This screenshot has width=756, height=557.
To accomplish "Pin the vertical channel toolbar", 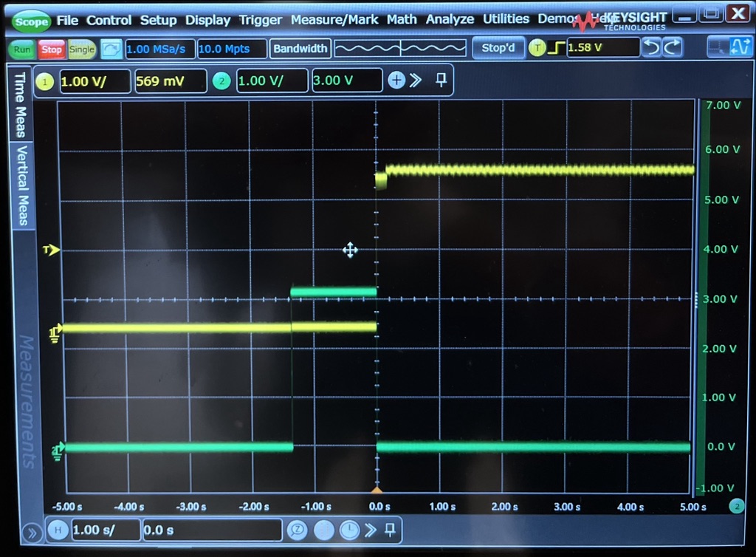I will tap(441, 81).
